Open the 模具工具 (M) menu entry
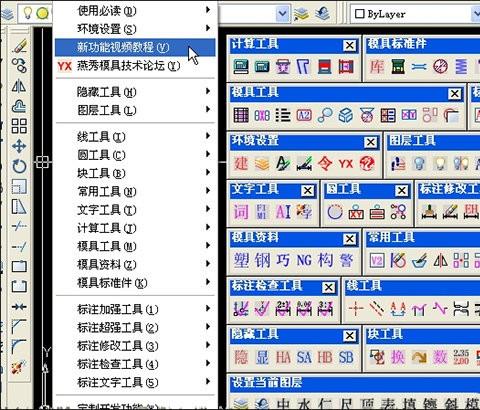The width and height of the screenshot is (480, 410). pos(135,246)
